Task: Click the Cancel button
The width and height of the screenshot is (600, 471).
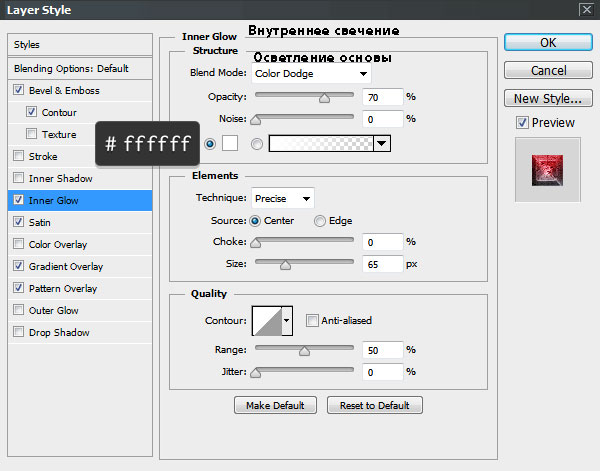Action: point(548,70)
